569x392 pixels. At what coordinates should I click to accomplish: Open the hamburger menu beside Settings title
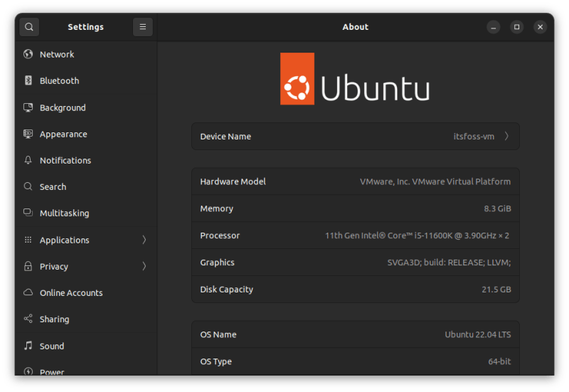click(x=143, y=27)
